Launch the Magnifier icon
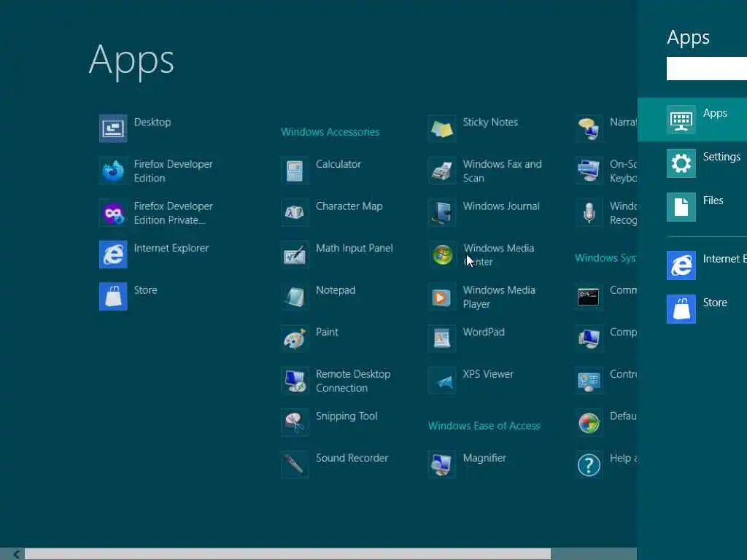Image resolution: width=747 pixels, height=560 pixels. [x=442, y=464]
